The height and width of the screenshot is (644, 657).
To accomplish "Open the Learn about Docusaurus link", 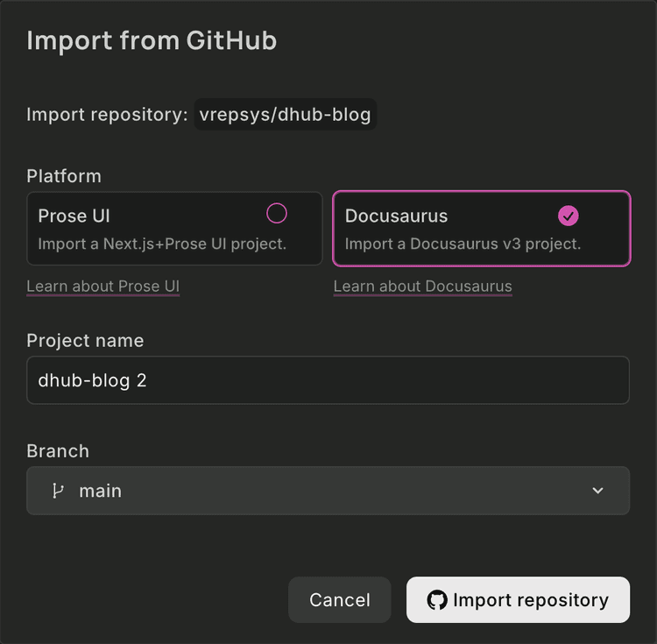I will [422, 287].
